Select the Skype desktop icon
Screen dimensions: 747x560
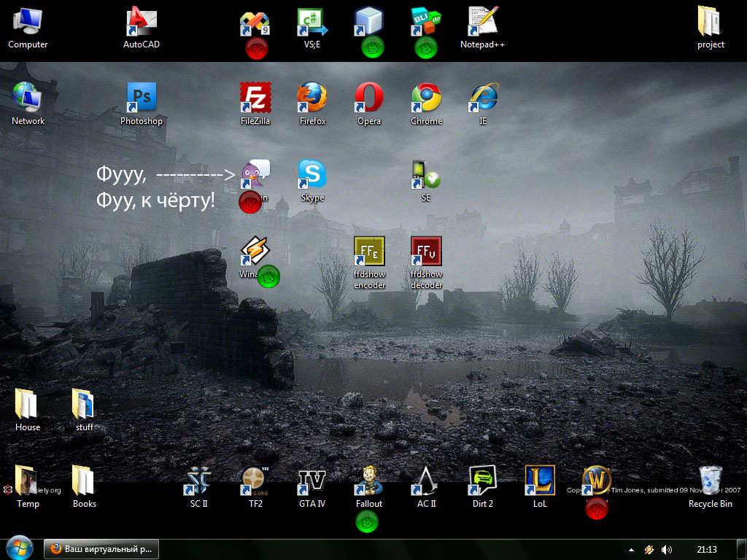(x=312, y=175)
